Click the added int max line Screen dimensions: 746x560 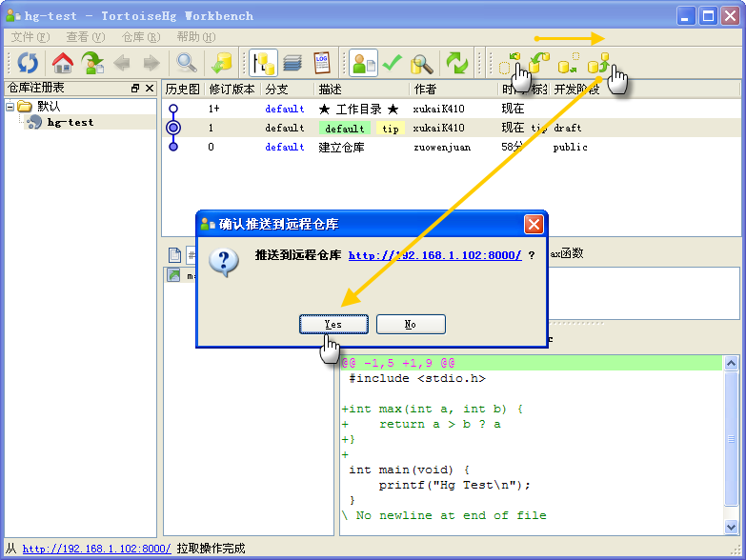point(433,409)
